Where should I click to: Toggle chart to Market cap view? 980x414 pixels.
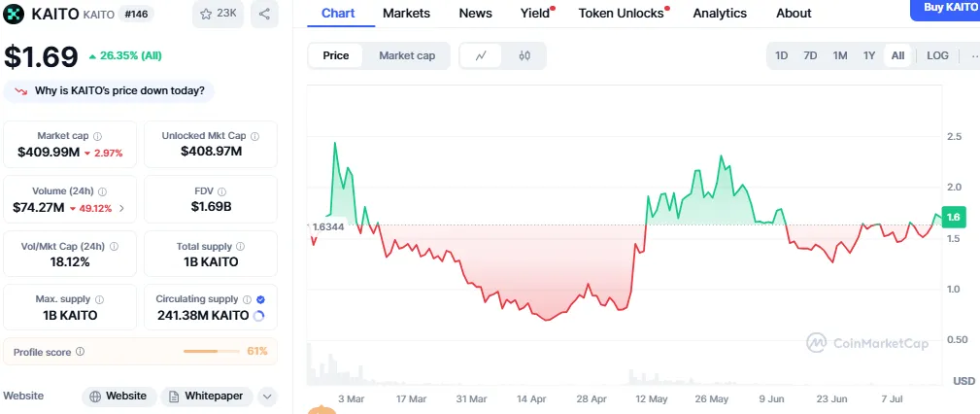tap(407, 55)
